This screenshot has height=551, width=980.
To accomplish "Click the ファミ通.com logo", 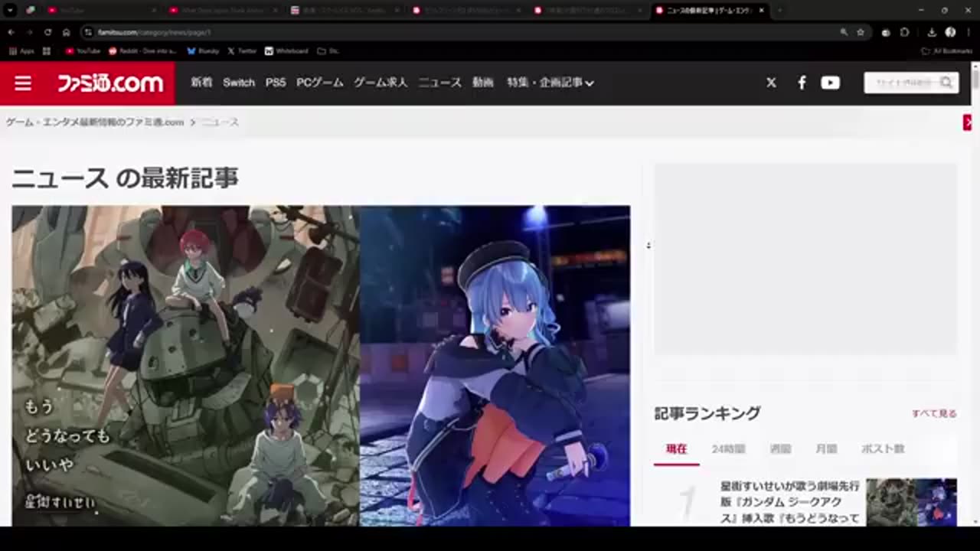I will 109,83.
